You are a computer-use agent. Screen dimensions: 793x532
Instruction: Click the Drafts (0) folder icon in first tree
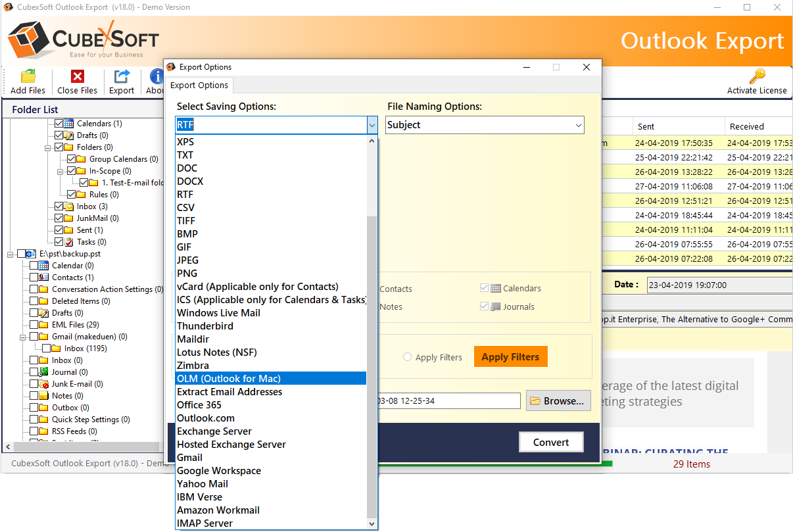69,135
